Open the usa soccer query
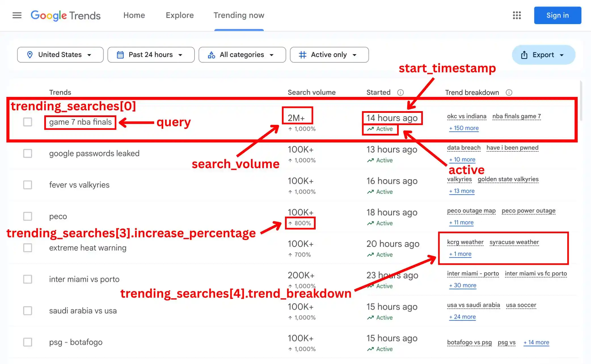The image size is (591, 364). point(521,305)
